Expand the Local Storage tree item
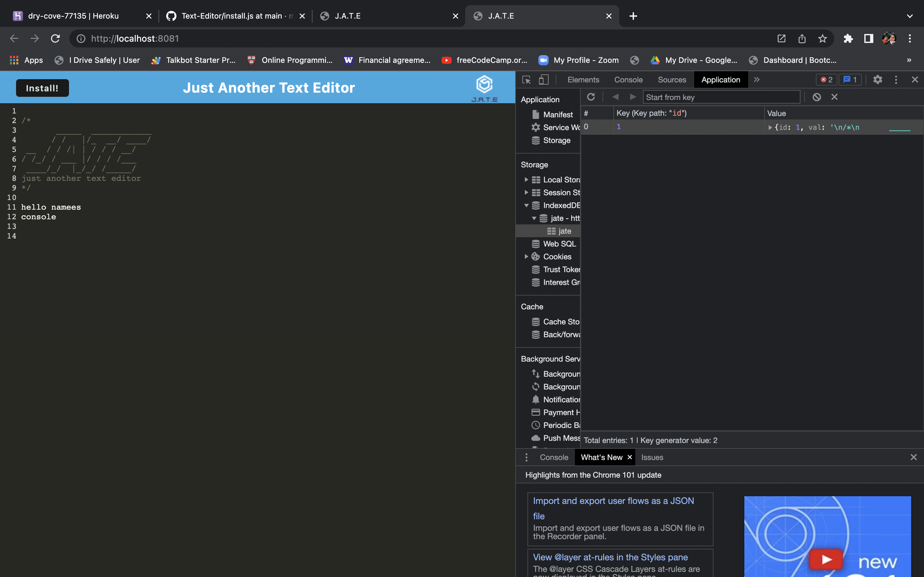Viewport: 924px width, 577px height. 526,180
